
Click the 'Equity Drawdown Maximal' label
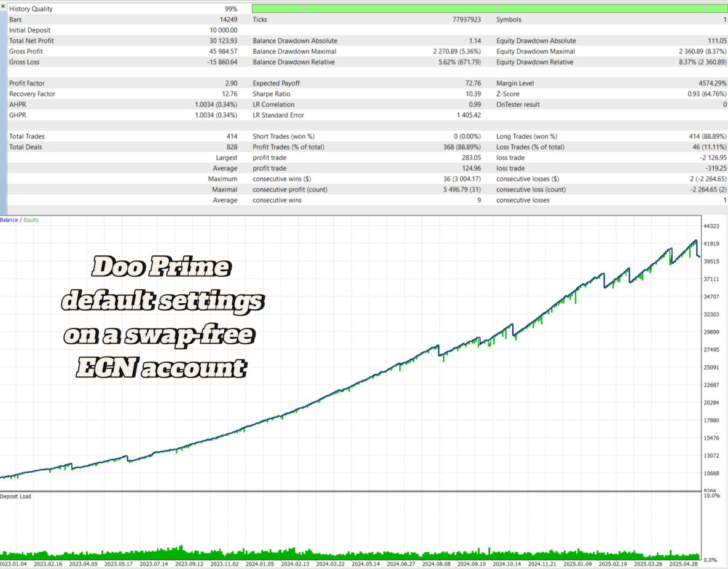coord(535,52)
